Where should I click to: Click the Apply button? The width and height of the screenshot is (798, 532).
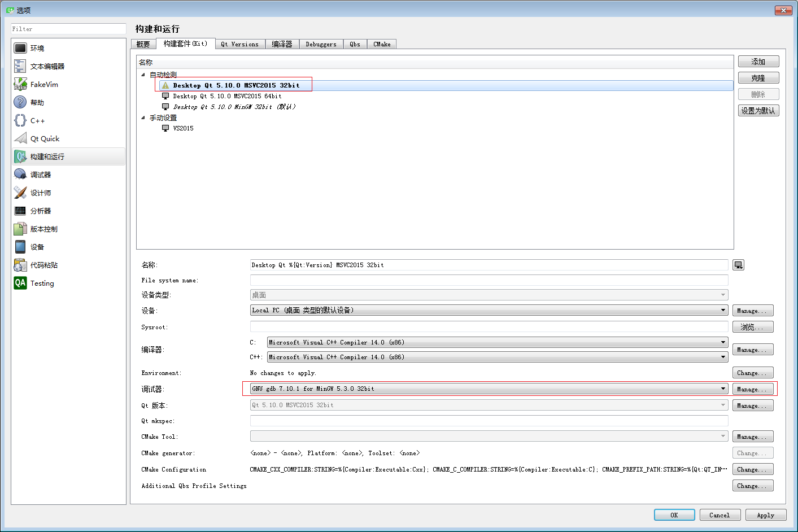(x=765, y=514)
